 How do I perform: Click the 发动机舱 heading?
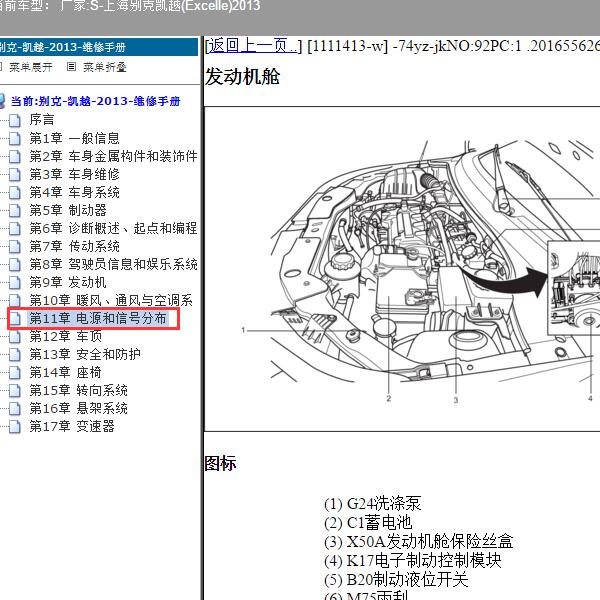243,77
